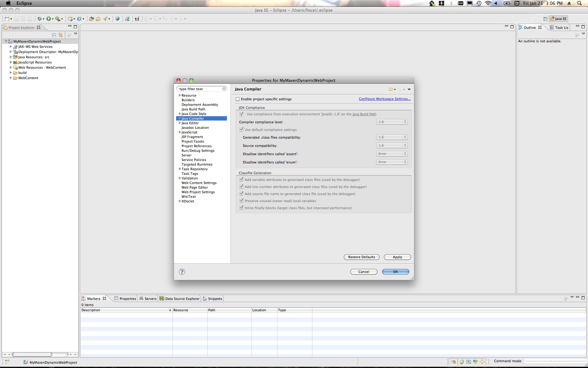
Task: Switch to the Servers tab
Action: click(x=148, y=299)
